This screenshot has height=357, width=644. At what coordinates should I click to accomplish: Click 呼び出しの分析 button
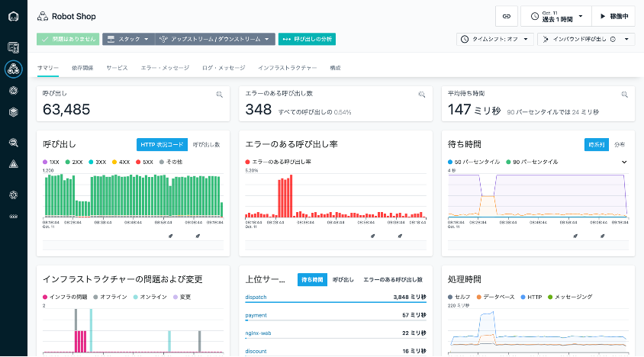pos(307,39)
